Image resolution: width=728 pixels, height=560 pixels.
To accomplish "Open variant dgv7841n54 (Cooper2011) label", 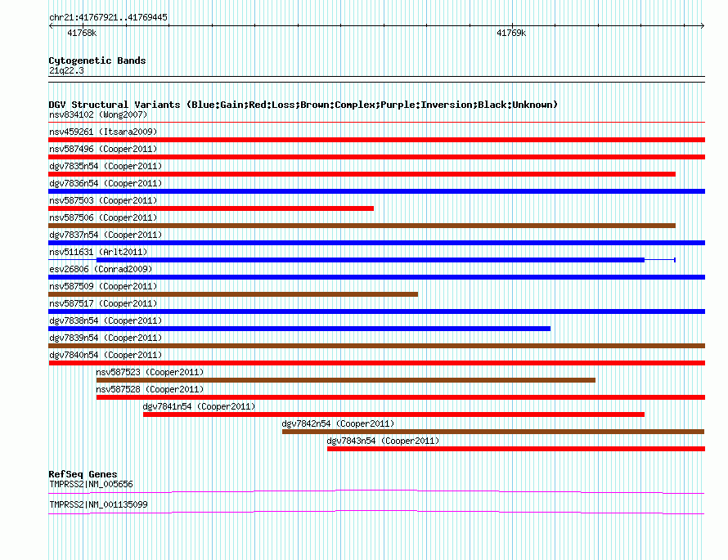I will coord(199,406).
